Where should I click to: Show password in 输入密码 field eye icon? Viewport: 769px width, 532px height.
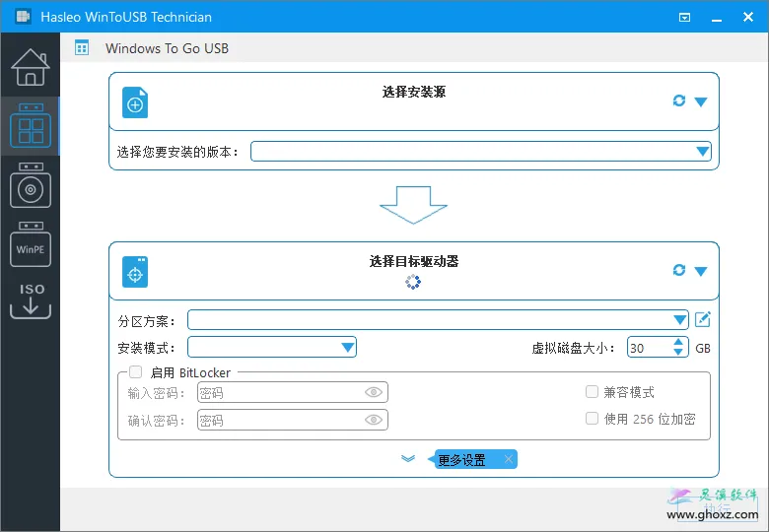click(x=374, y=392)
